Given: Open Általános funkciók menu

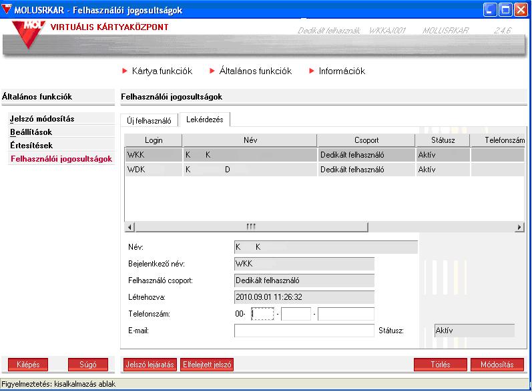Looking at the screenshot, I should [251, 71].
